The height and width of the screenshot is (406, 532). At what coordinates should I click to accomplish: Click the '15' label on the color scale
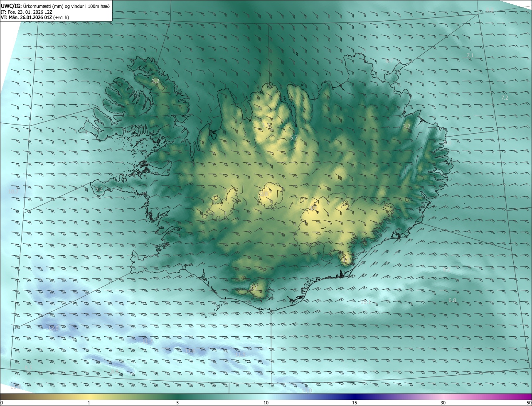tap(355, 403)
